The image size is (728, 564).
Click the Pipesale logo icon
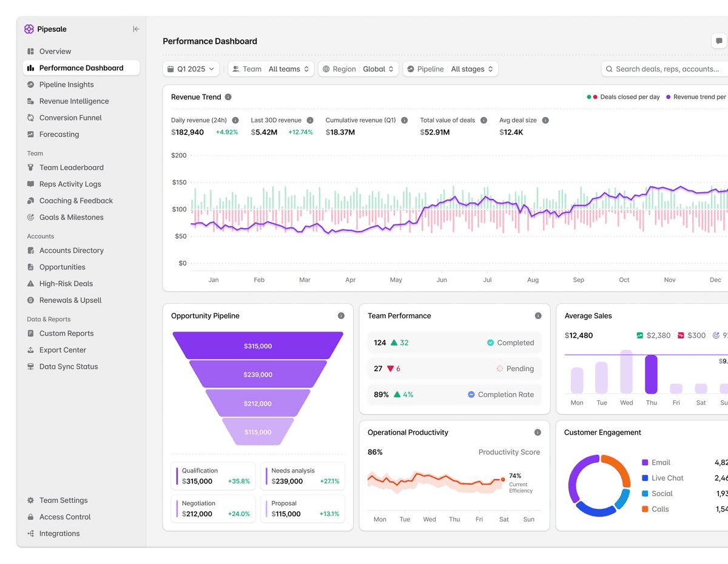(x=29, y=29)
